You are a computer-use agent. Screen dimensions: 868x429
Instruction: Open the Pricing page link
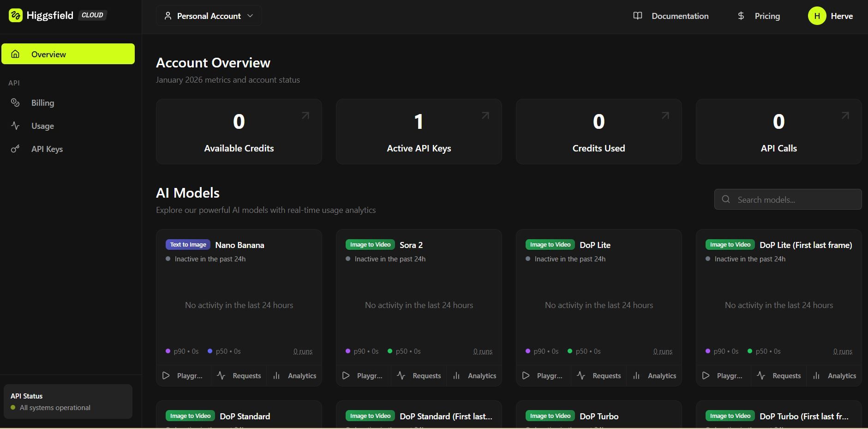759,16
